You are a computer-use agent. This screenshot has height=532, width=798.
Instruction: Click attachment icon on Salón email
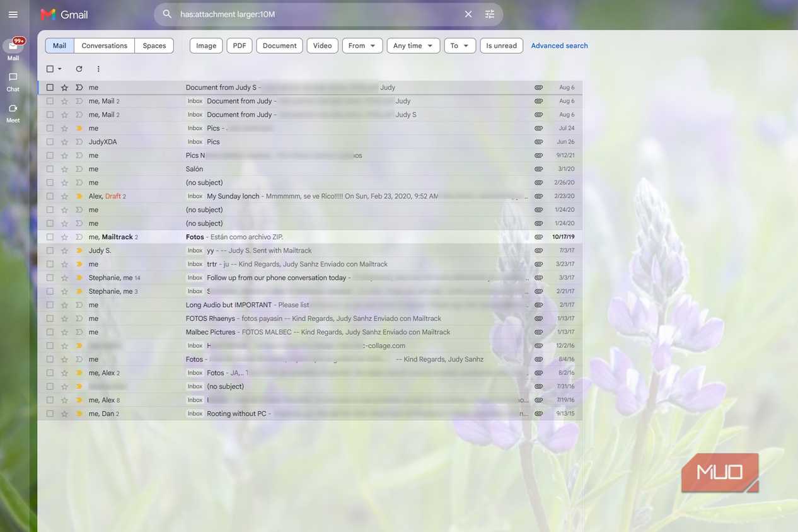[x=538, y=169]
